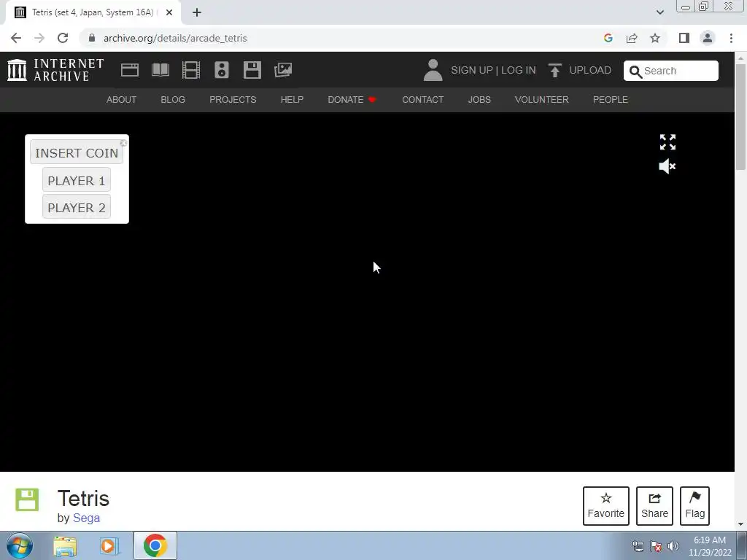This screenshot has height=560, width=747.
Task: Open the VOLUNTEER menu item
Action: point(542,99)
